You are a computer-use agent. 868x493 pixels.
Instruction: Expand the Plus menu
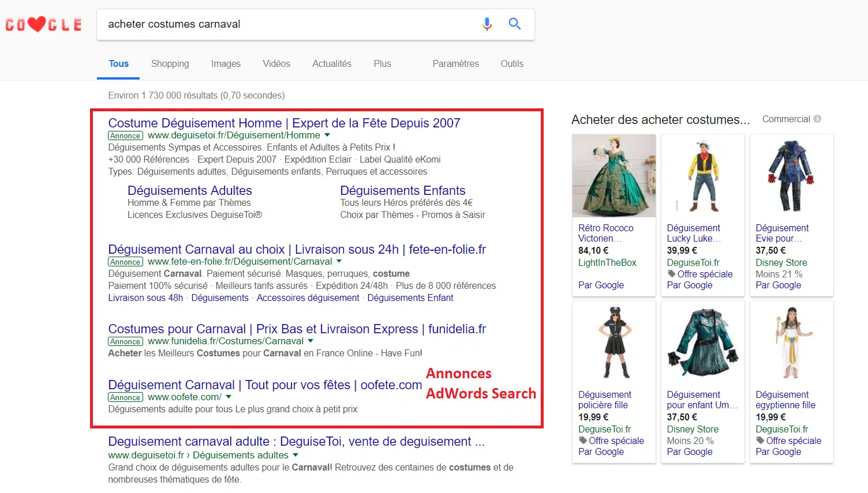382,64
